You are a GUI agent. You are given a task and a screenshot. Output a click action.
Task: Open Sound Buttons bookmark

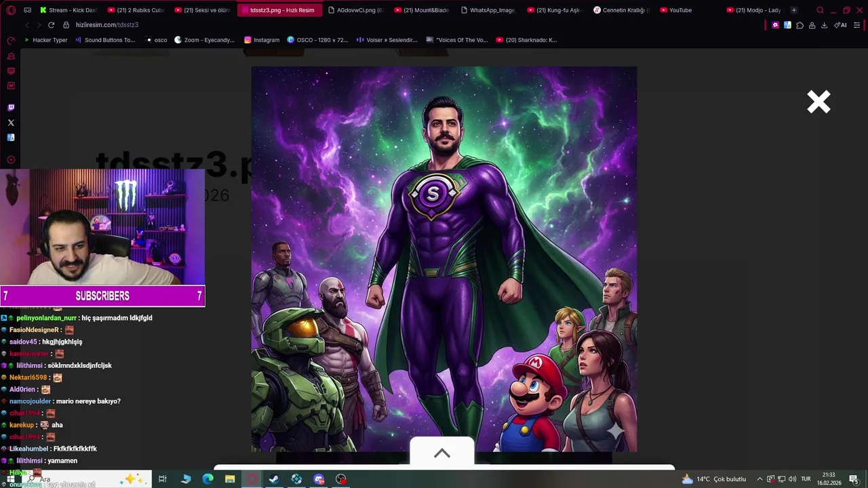(x=105, y=40)
